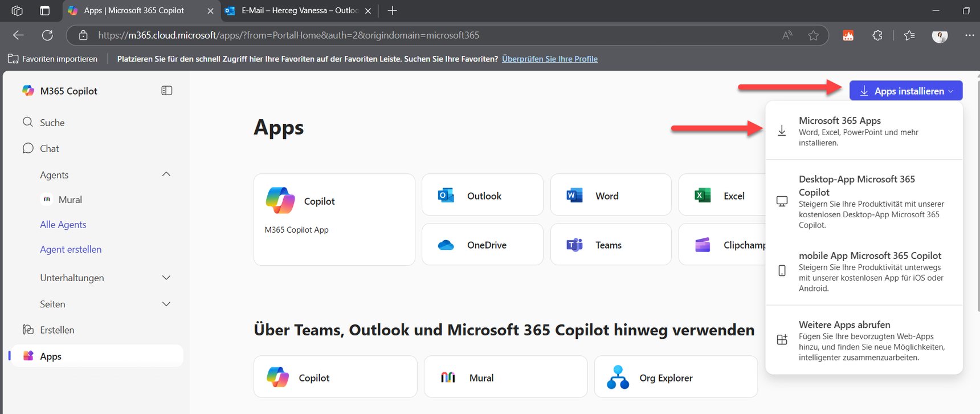Add this page to favorites star
The width and height of the screenshot is (980, 414).
[x=813, y=35]
